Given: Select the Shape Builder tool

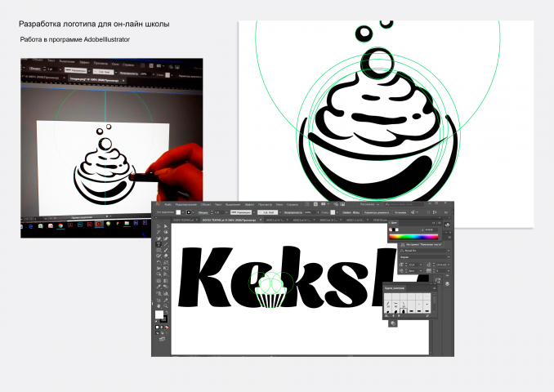Looking at the screenshot, I should tap(159, 274).
